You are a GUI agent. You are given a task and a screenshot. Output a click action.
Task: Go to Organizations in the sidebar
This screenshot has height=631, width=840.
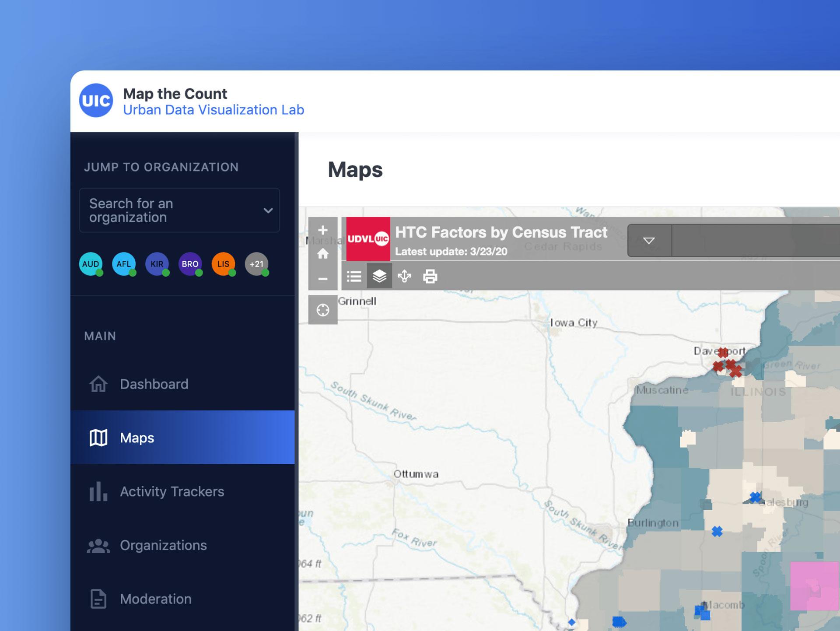(163, 545)
